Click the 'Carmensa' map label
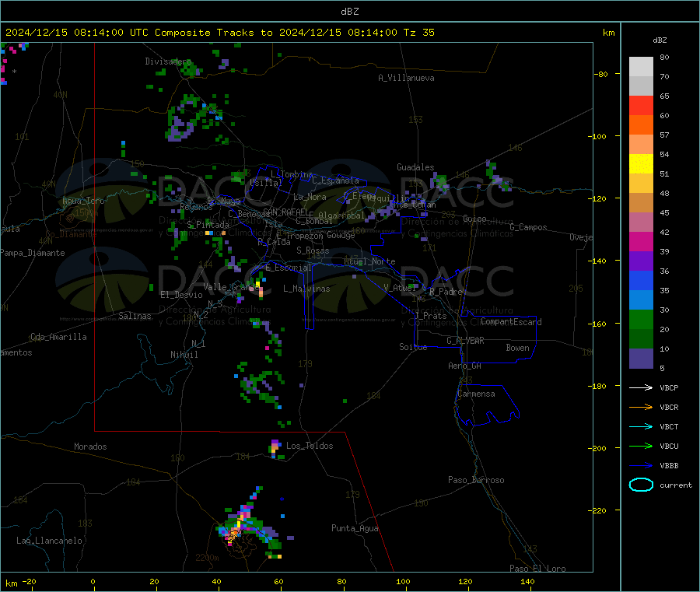700x592 pixels. pos(476,394)
